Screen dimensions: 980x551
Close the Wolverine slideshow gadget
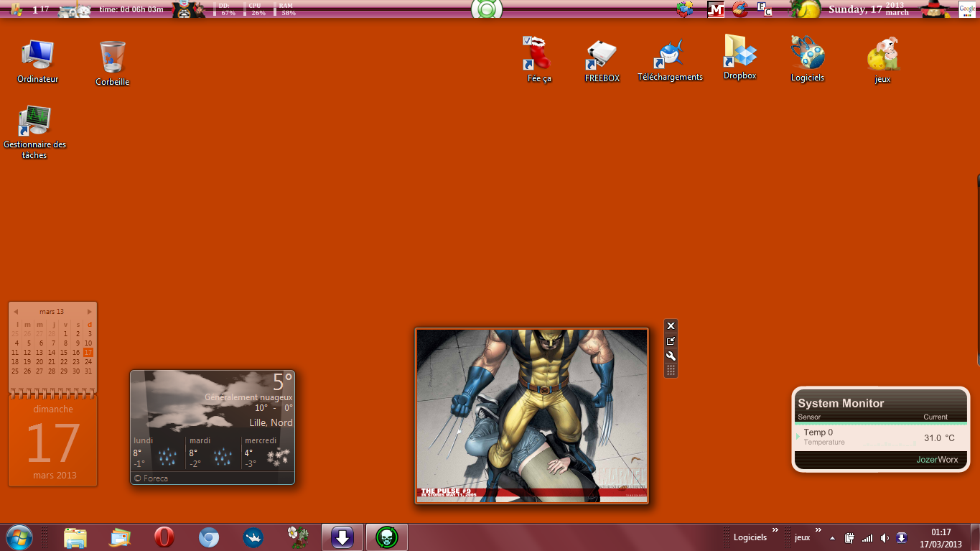click(671, 325)
